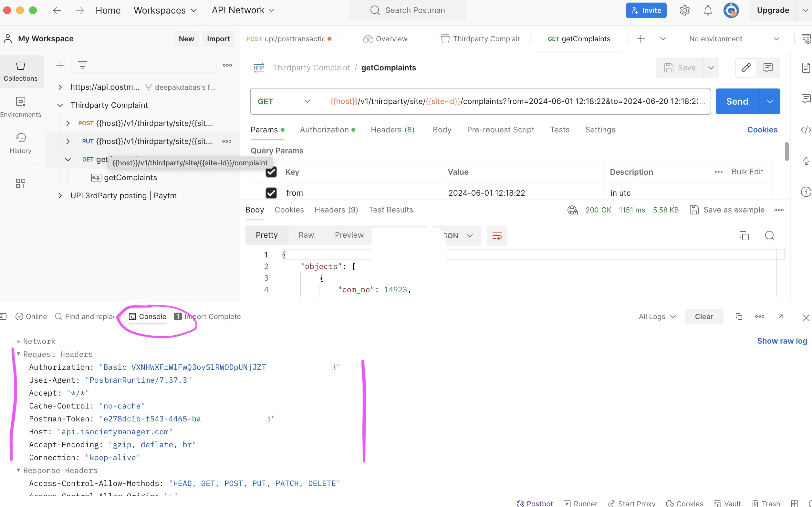Viewport: 812px width, 507px height.
Task: Click the Search Postman input field
Action: point(407,10)
